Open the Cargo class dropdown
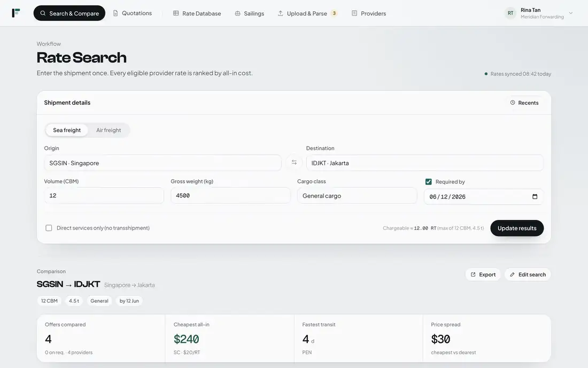588x368 pixels. click(357, 196)
